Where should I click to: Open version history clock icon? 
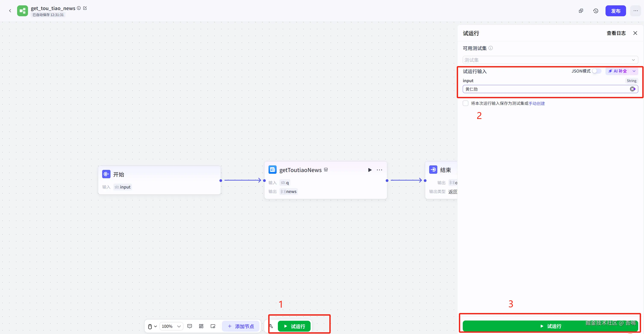(x=596, y=11)
